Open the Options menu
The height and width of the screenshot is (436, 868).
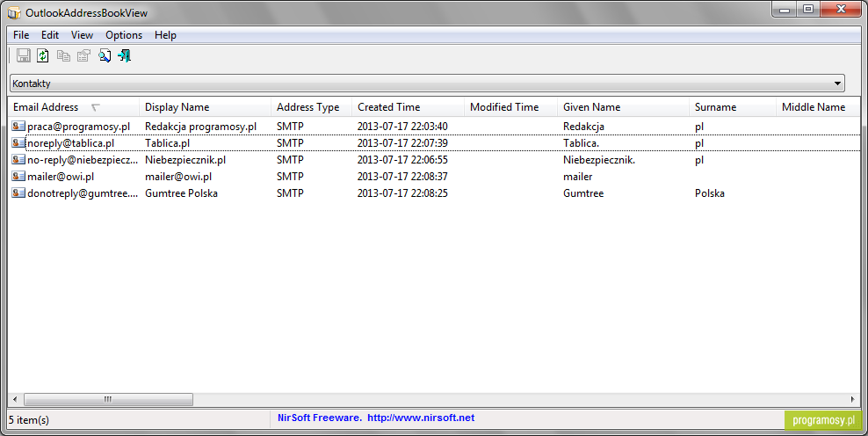click(x=124, y=35)
